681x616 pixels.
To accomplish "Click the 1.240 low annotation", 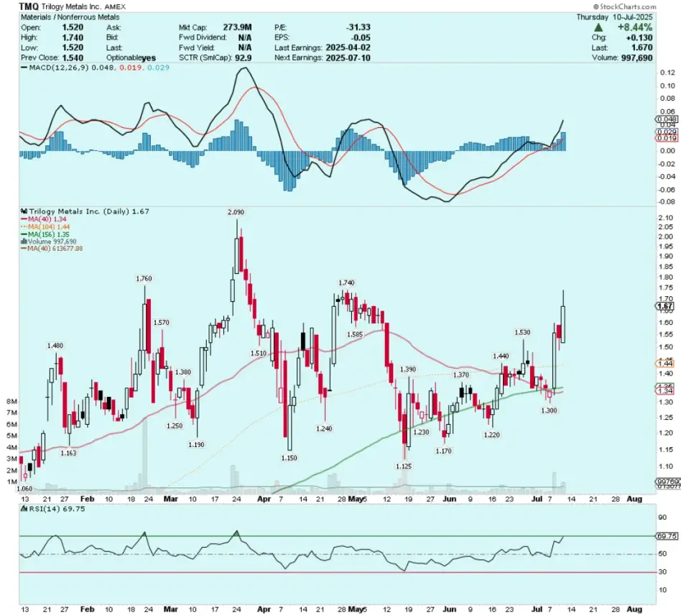I will (x=324, y=428).
